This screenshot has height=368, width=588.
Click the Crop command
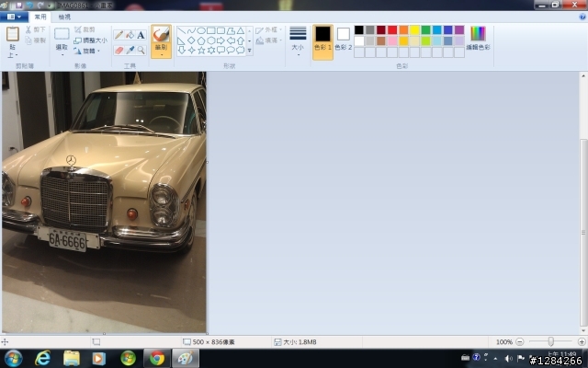(x=85, y=29)
